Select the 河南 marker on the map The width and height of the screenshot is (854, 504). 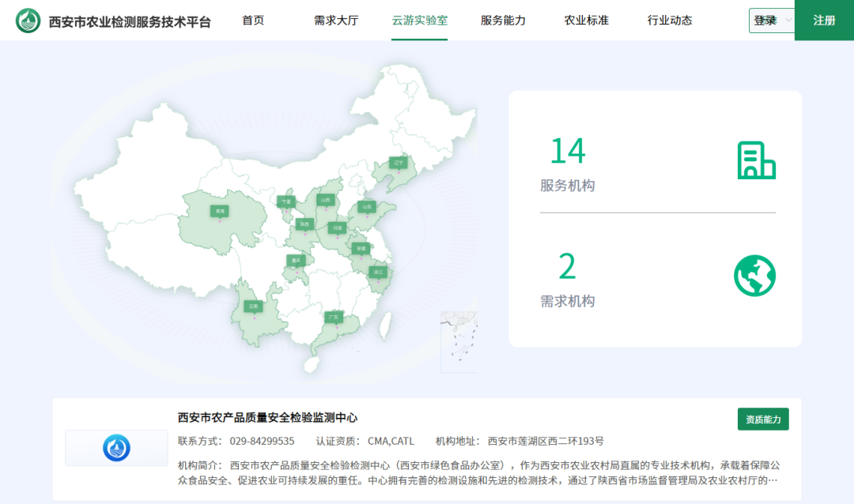pyautogui.click(x=337, y=228)
